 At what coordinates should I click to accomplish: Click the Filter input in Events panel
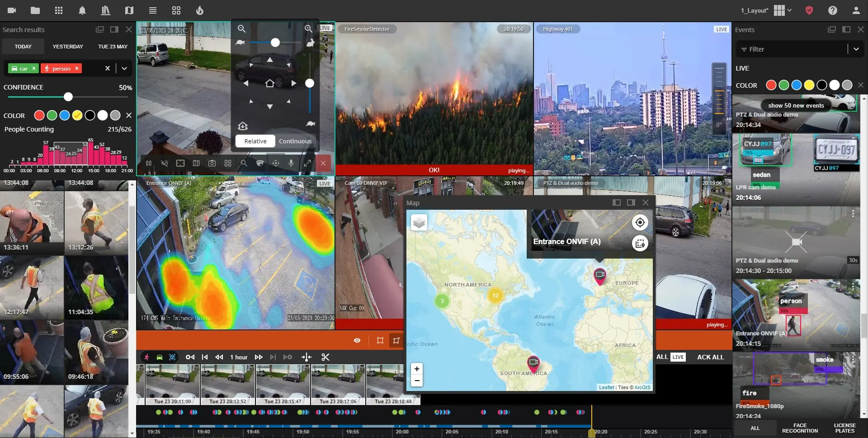pos(791,49)
